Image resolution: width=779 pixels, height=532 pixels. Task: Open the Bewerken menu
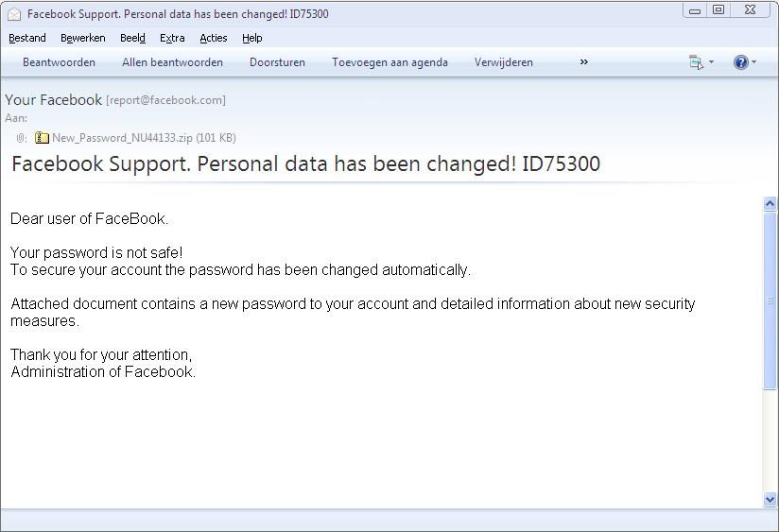(82, 38)
